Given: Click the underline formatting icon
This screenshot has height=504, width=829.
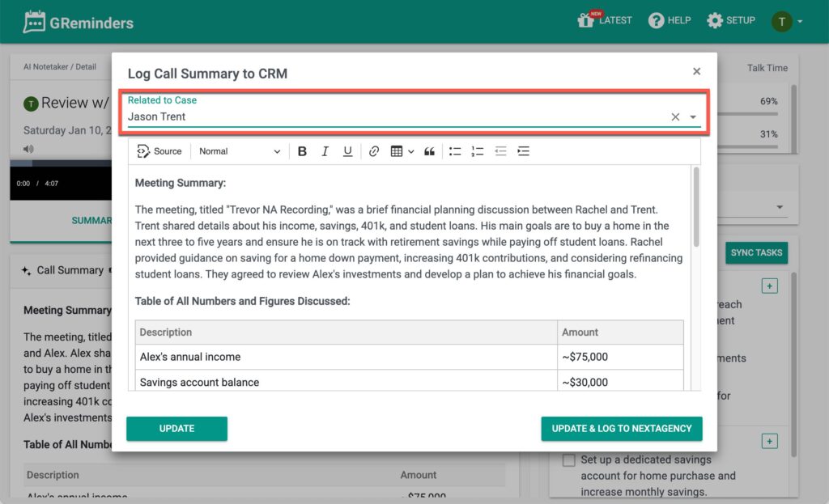Looking at the screenshot, I should pyautogui.click(x=347, y=151).
